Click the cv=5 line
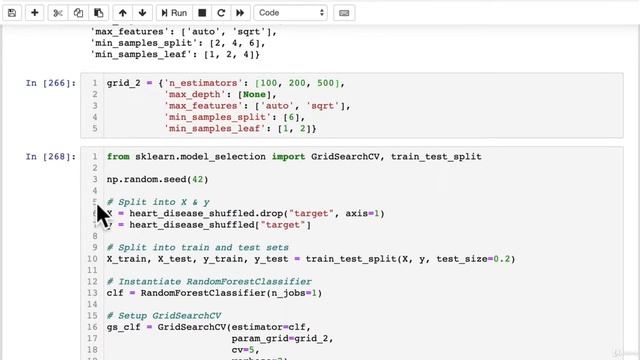This screenshot has height=360, width=640. pyautogui.click(x=245, y=350)
